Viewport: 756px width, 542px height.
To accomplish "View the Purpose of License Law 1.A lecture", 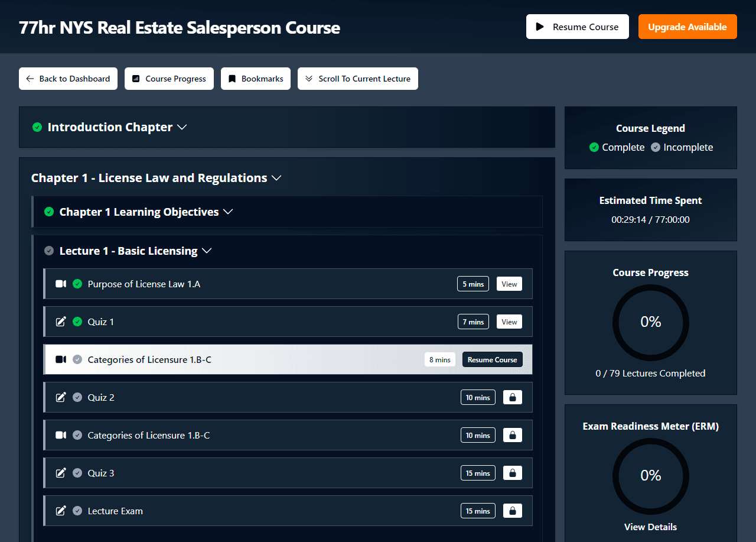I will pos(509,284).
